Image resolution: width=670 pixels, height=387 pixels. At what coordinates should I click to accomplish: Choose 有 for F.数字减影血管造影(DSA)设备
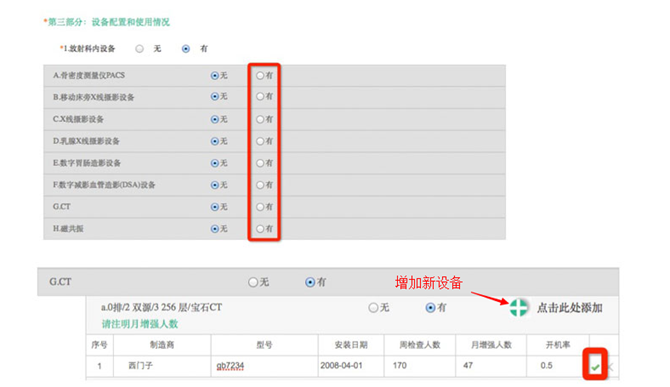[x=260, y=185]
